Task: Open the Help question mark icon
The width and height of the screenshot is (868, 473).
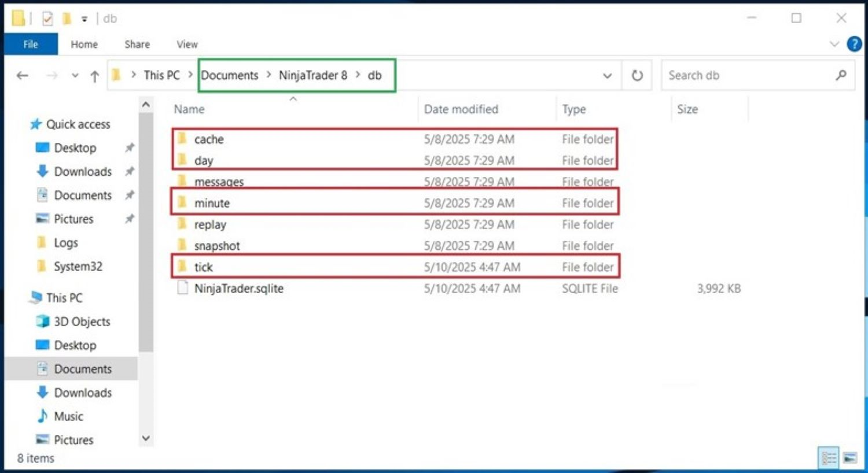Action: [x=854, y=44]
